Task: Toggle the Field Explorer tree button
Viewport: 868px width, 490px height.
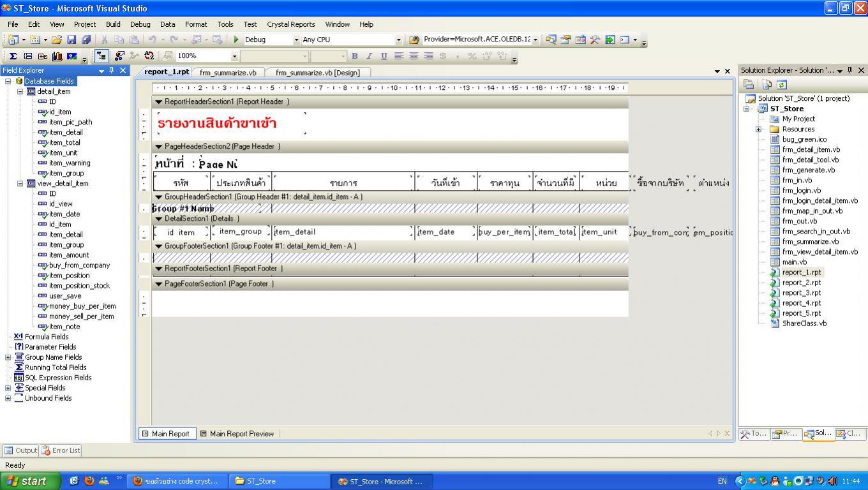Action: point(101,56)
